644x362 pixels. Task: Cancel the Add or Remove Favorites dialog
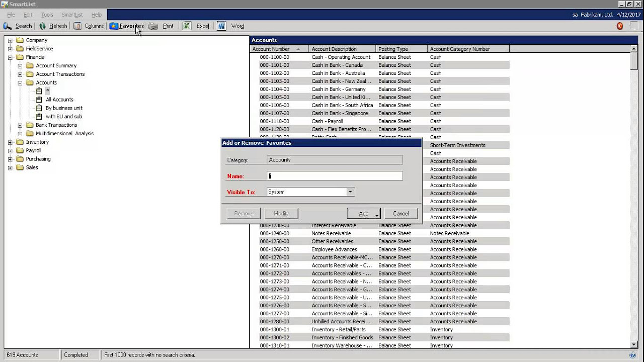click(x=401, y=214)
